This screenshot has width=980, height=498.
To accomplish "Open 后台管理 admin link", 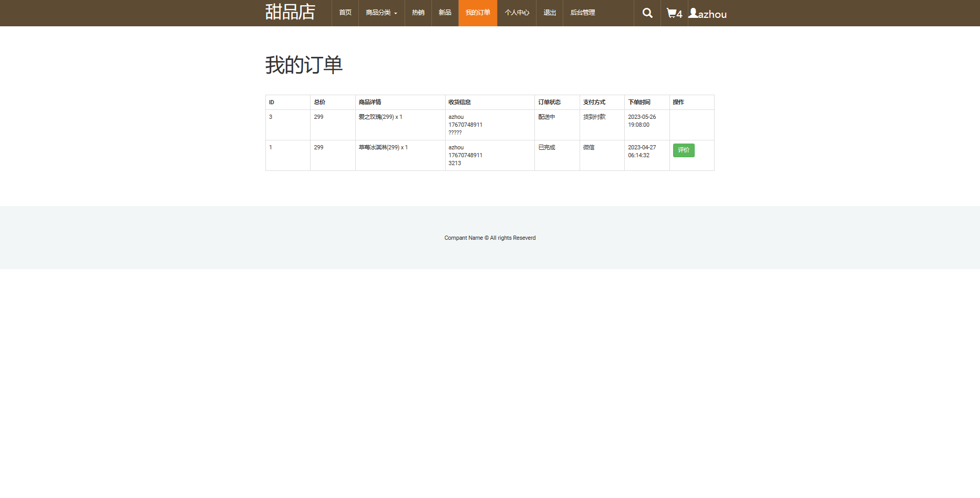I will click(583, 13).
